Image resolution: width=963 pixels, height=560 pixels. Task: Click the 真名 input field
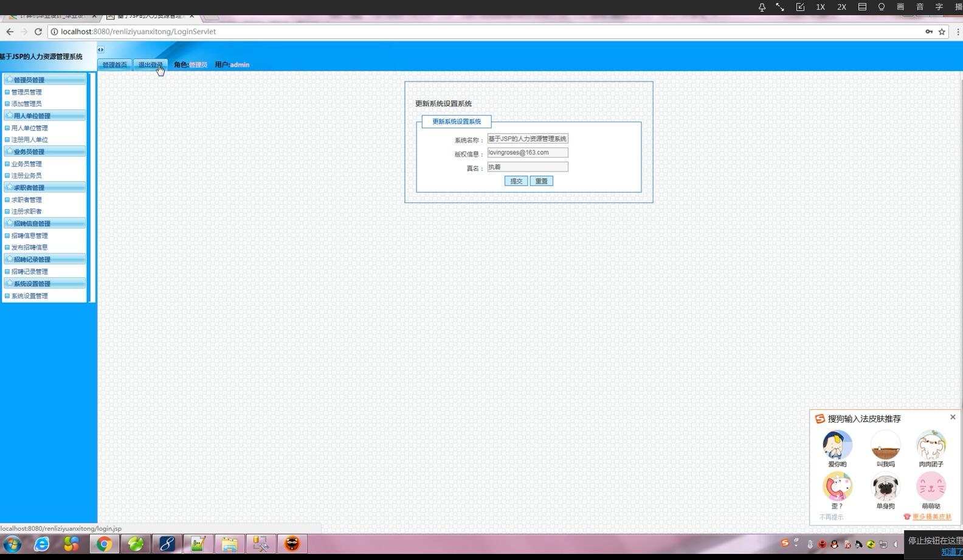528,167
